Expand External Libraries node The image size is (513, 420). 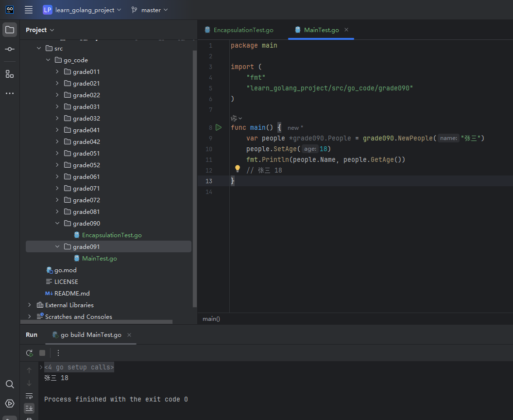(x=30, y=305)
